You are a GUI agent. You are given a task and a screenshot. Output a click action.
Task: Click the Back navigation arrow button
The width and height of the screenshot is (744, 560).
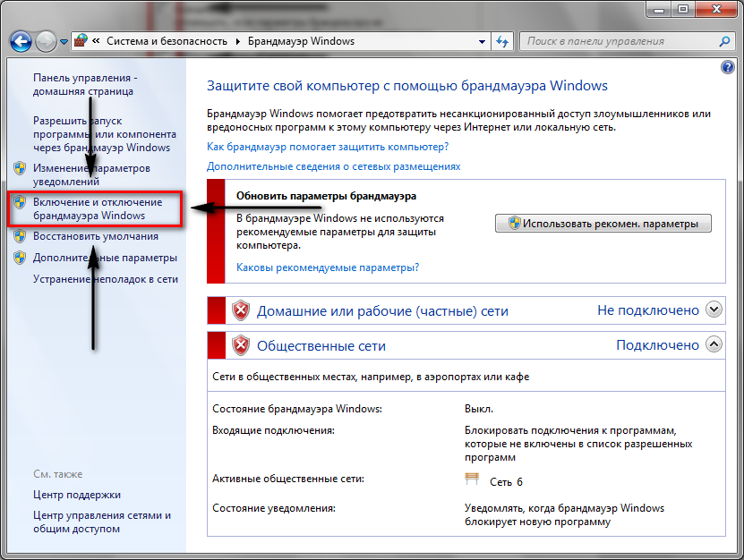click(21, 41)
